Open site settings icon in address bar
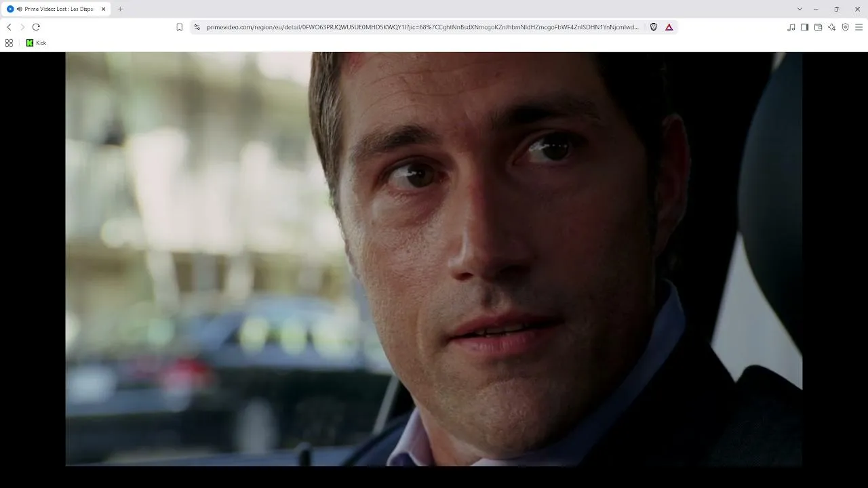This screenshot has width=868, height=488. [x=197, y=27]
